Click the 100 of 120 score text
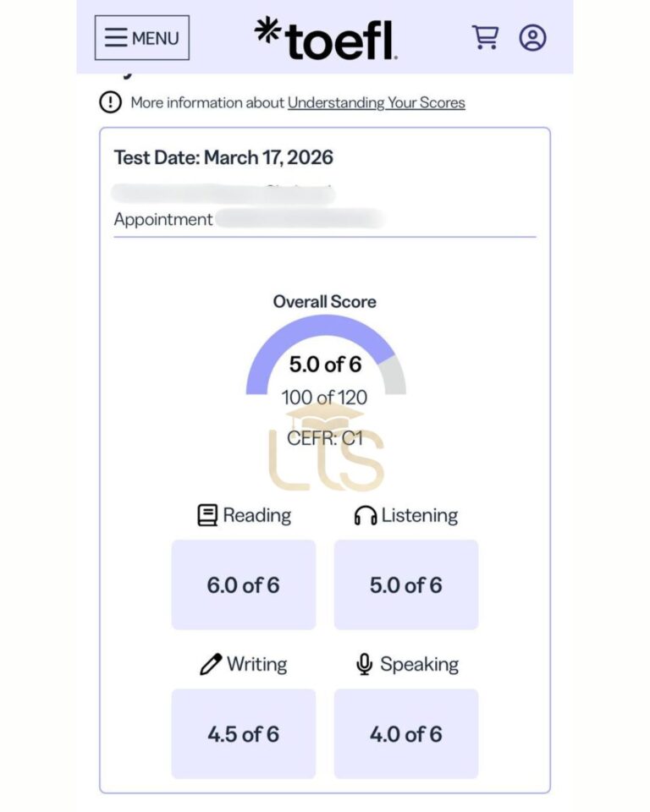 pos(325,397)
